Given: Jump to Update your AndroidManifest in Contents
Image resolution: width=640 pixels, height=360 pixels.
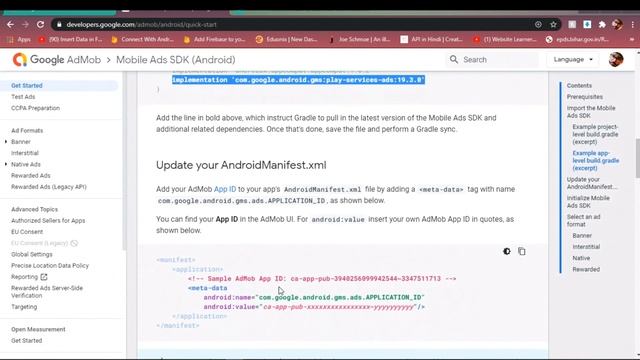Looking at the screenshot, I should coord(591,183).
